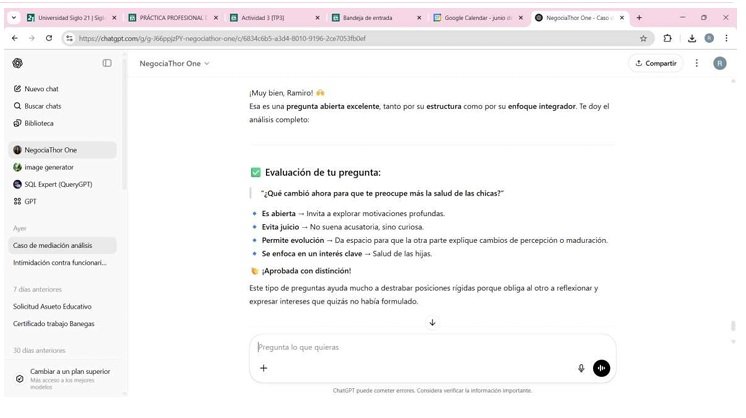Switch to the Bandeja de entrada tab
Screen dimensions: 746x418
coord(377,17)
